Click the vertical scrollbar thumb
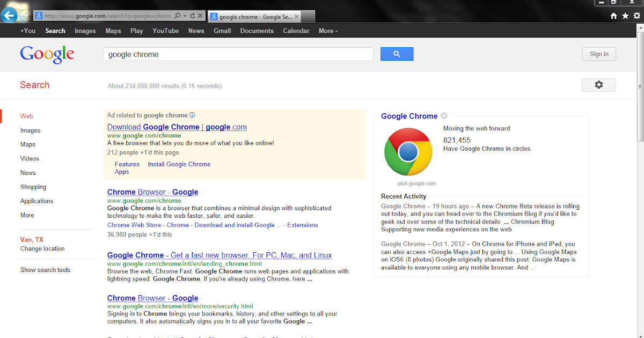644x338 pixels. pyautogui.click(x=640, y=86)
